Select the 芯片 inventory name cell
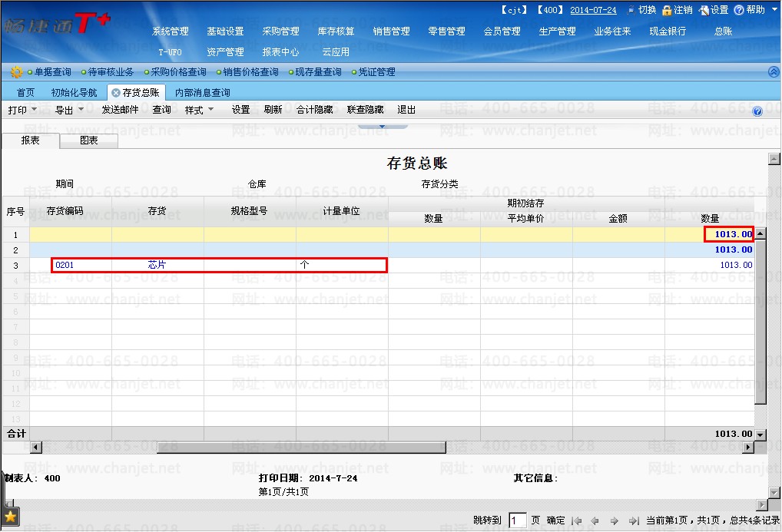 (x=157, y=265)
